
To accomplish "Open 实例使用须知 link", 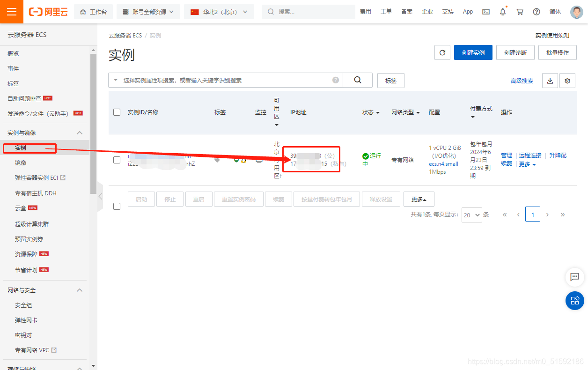I will coord(552,35).
